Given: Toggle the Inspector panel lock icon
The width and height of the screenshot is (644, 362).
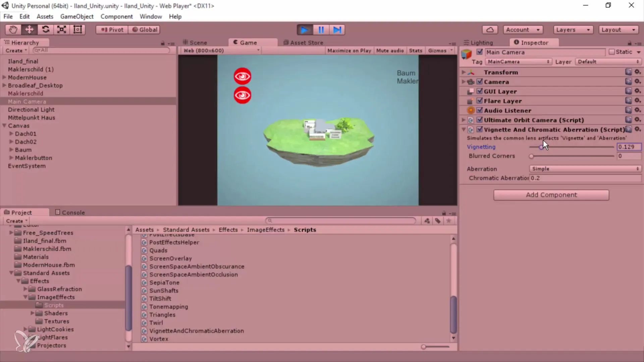Looking at the screenshot, I should (630, 43).
